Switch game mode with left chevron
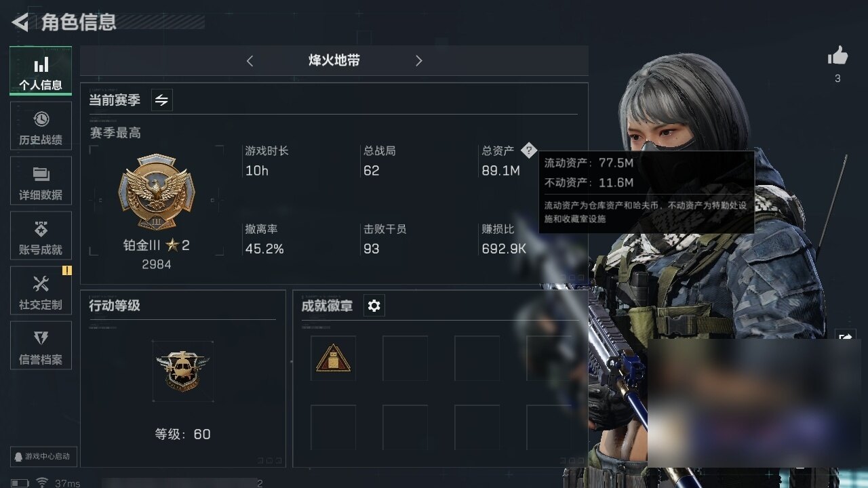This screenshot has width=868, height=488. click(250, 61)
